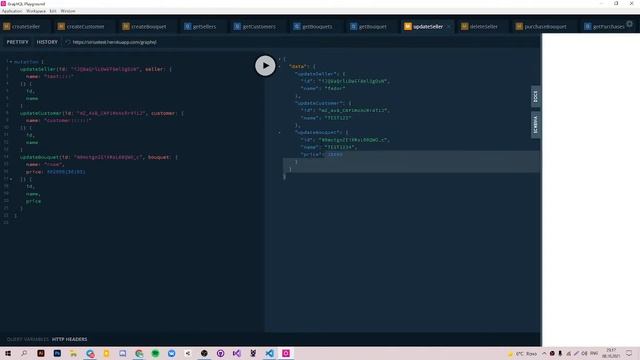Run the mutation with the play button

[265, 66]
